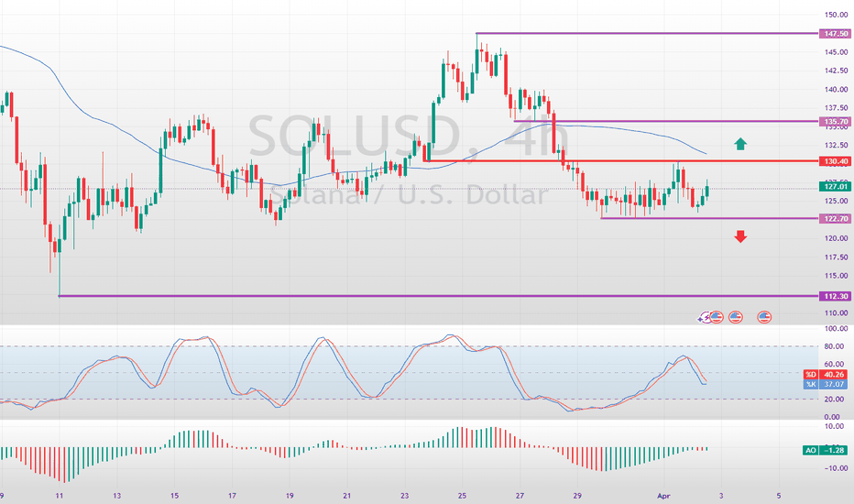Click the green 127.01 current price label
The height and width of the screenshot is (504, 854).
click(835, 186)
